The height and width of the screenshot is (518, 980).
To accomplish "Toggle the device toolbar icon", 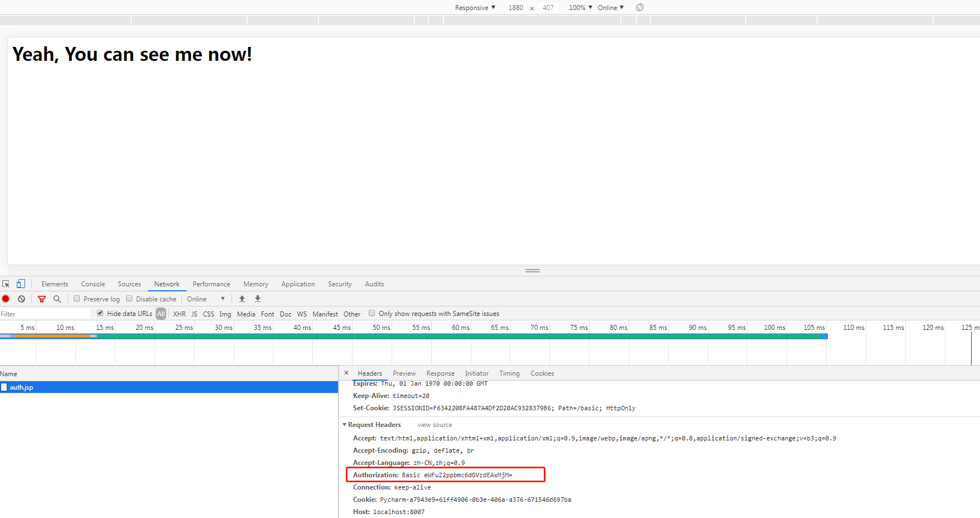I will [x=21, y=284].
